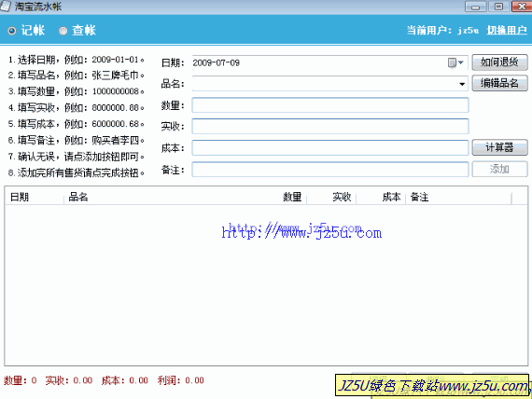Minimize the 淘宝流水帐 window
532x399 pixels.
[476, 7]
